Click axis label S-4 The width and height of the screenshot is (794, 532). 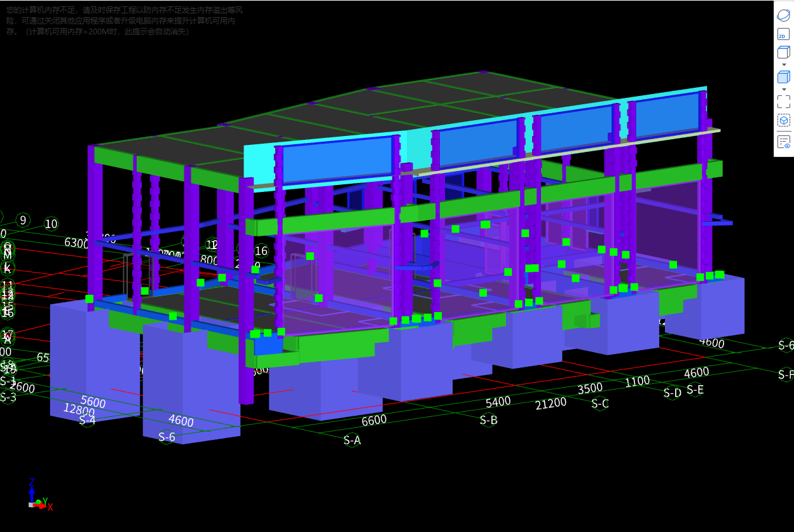[87, 419]
